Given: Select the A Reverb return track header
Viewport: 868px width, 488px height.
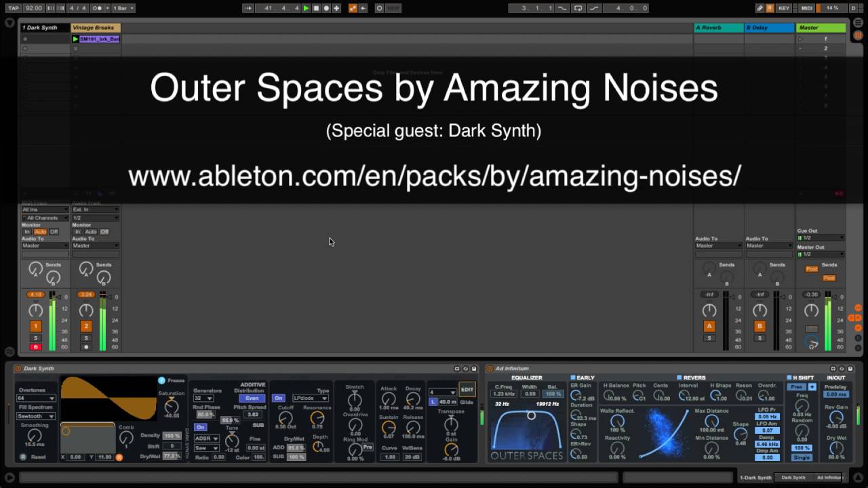Looking at the screenshot, I should point(718,28).
